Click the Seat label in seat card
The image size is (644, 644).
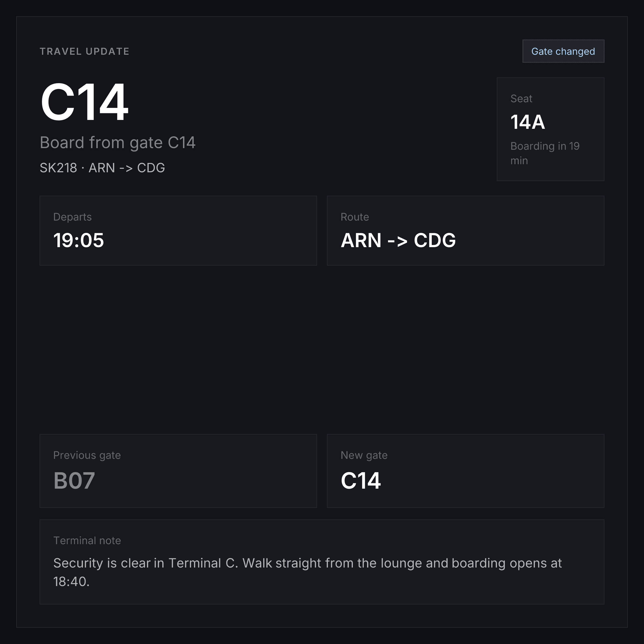[x=521, y=99]
